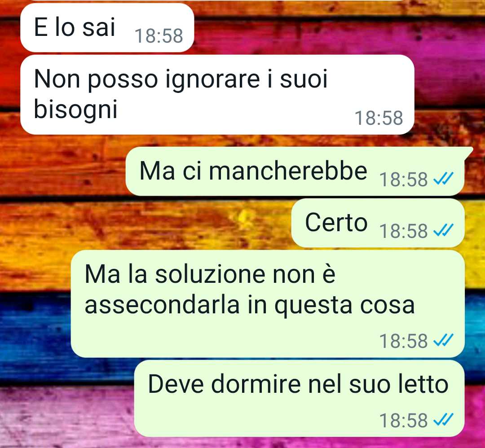Tap the 18:58 time beside 'Certo'

pos(403,231)
